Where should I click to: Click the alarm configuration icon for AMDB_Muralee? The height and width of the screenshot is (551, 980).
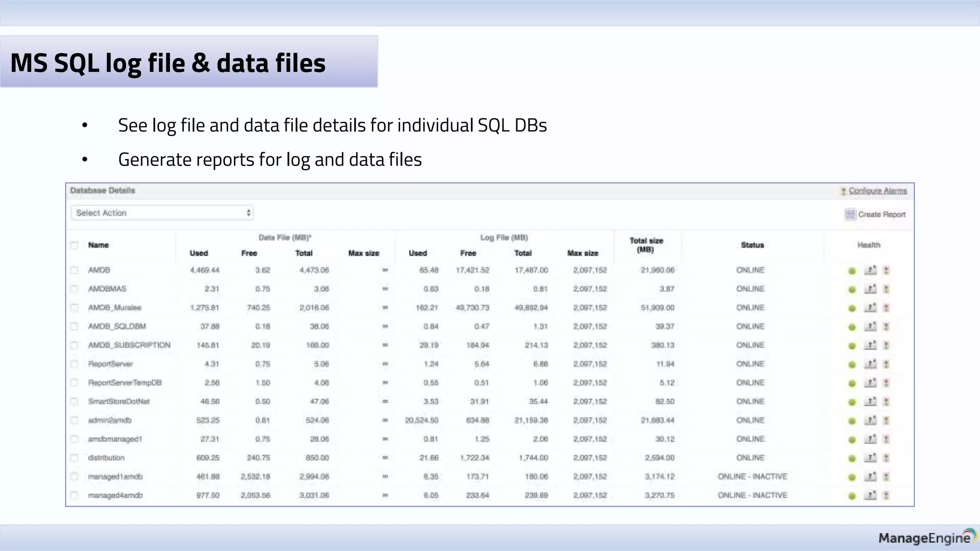(886, 308)
